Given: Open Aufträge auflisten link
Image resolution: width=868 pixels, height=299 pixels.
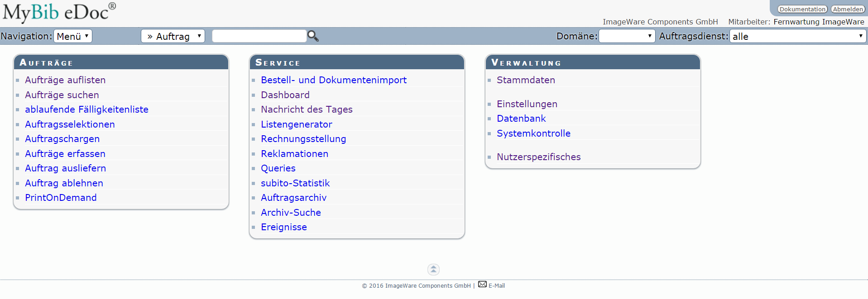Looking at the screenshot, I should 65,80.
